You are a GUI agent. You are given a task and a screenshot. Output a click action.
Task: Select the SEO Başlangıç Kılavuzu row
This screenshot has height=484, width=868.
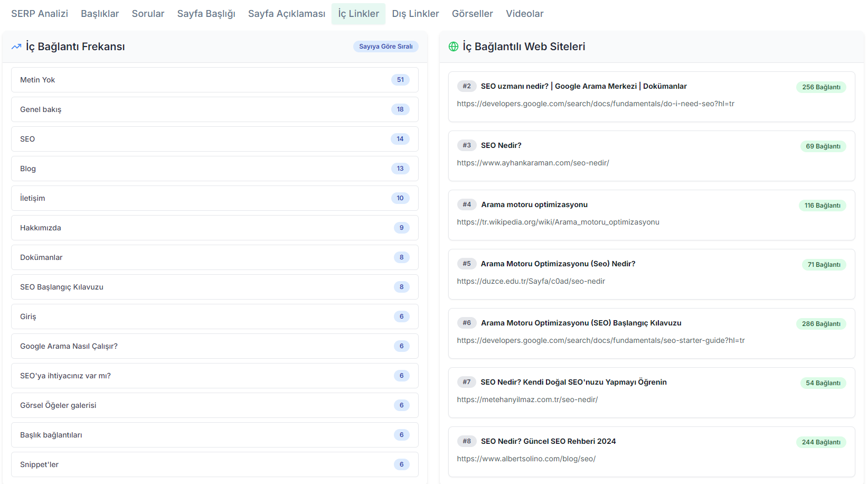tap(214, 287)
